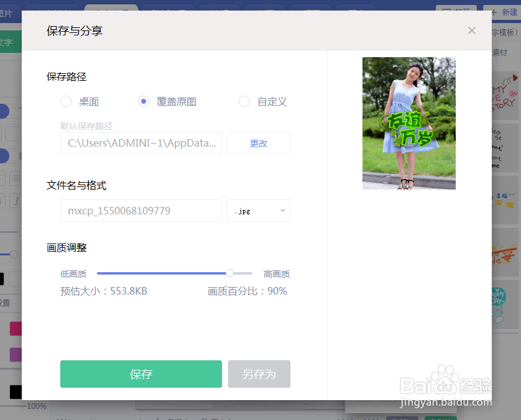Click the green 保存 button
This screenshot has width=521, height=420.
pos(141,374)
